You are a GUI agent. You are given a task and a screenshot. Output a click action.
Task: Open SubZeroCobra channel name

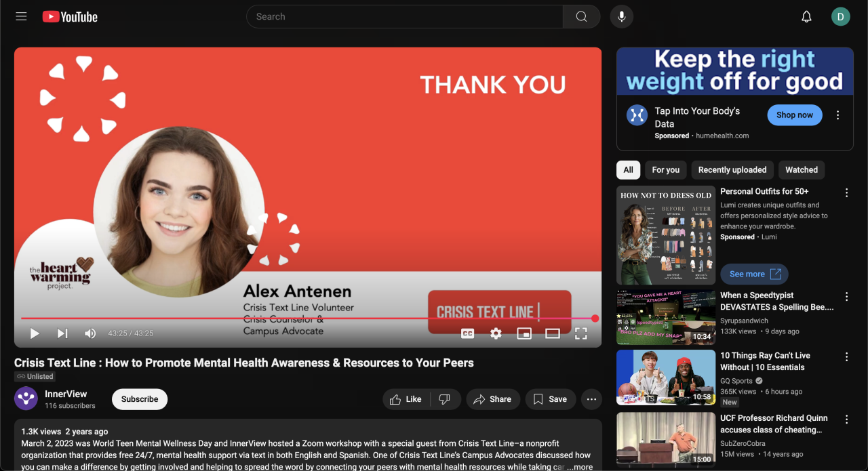click(743, 443)
